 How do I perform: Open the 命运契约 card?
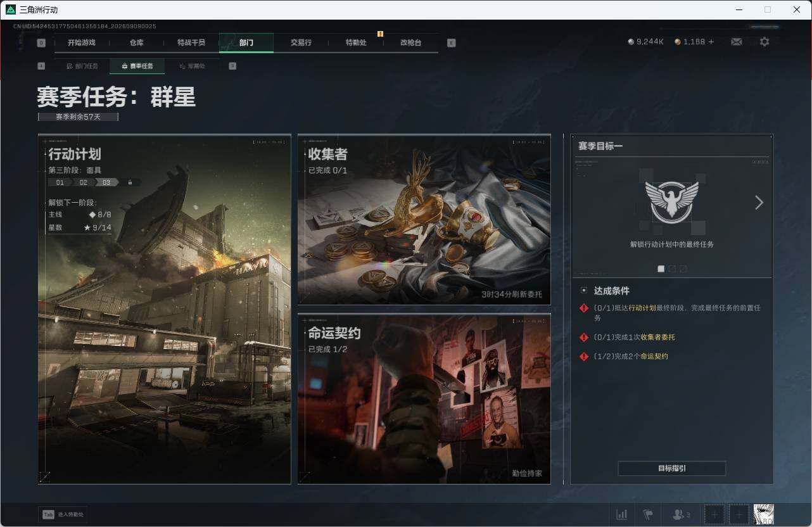[x=424, y=399]
